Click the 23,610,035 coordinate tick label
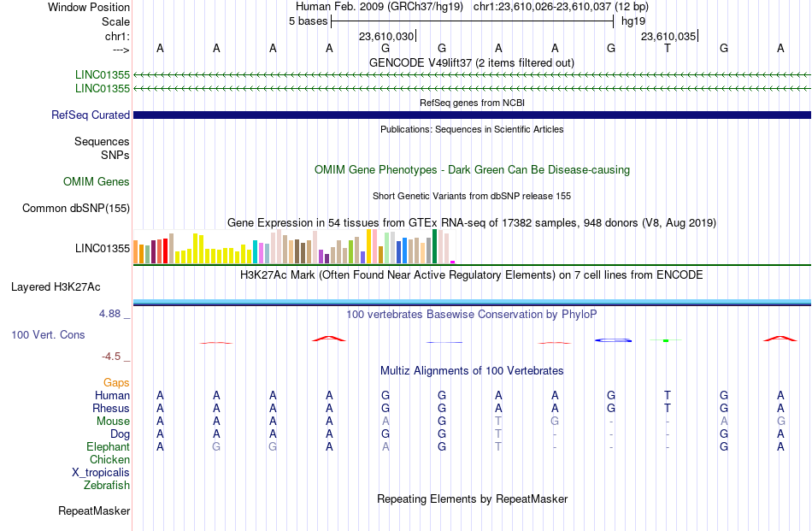The width and height of the screenshot is (812, 531). 668,36
